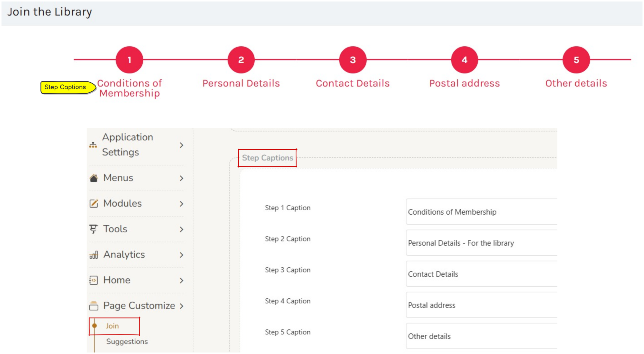Click the Page Customize stack icon

pos(94,306)
